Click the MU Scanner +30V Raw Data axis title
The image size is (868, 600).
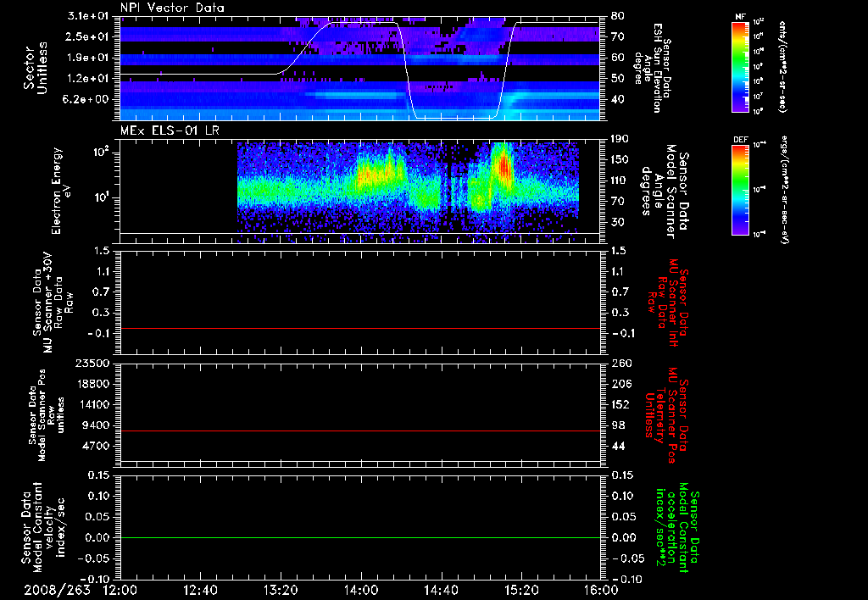(x=53, y=303)
